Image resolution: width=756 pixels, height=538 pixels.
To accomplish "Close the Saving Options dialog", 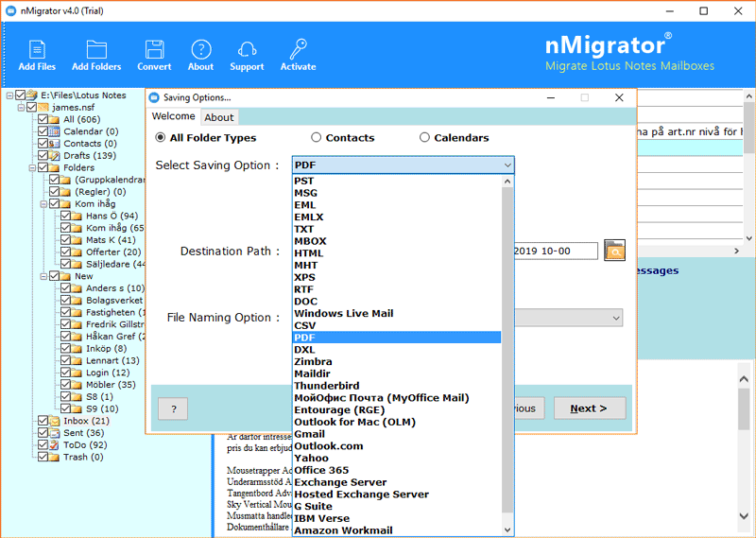I will pos(619,98).
